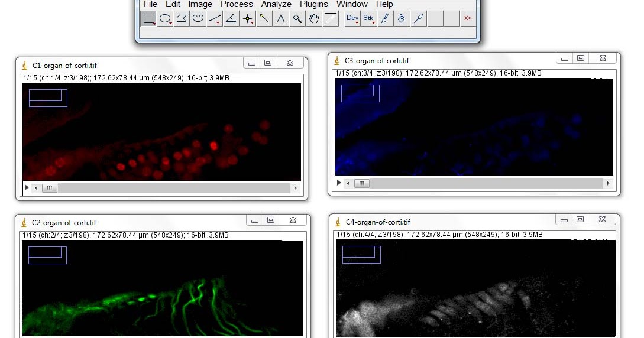This screenshot has height=338, width=644.
Task: Select the Text tool
Action: click(x=281, y=18)
